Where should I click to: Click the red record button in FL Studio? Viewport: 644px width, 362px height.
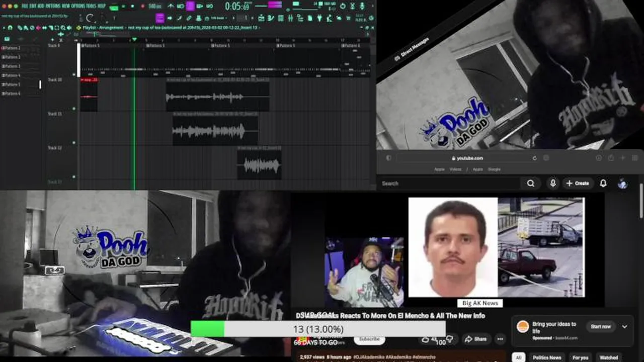tap(142, 6)
